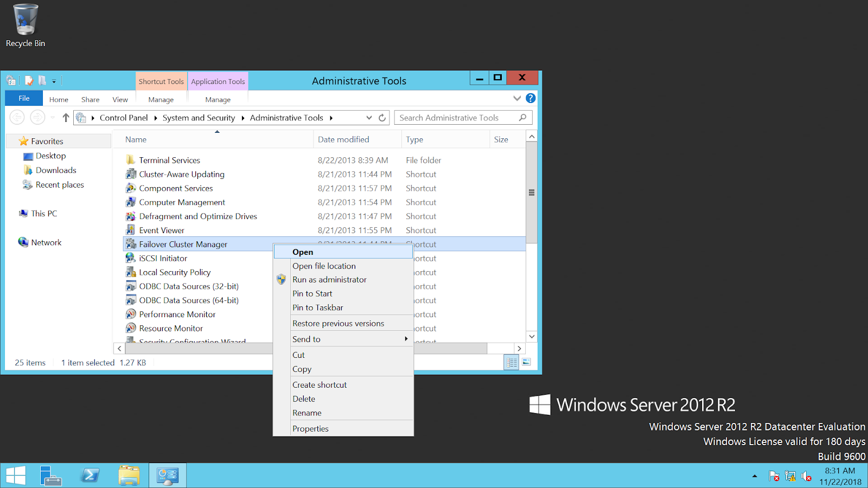Switch to the Share tab
Viewport: 868px width, 488px height.
click(90, 99)
